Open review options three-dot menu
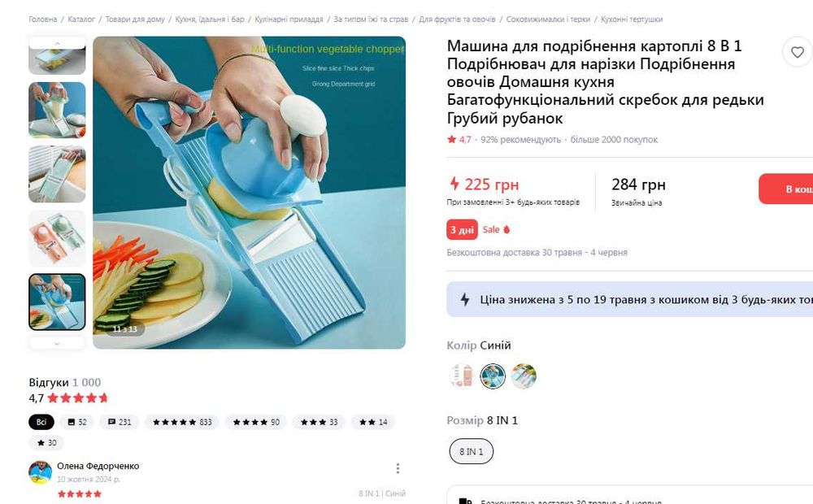The image size is (813, 504). pos(398,468)
